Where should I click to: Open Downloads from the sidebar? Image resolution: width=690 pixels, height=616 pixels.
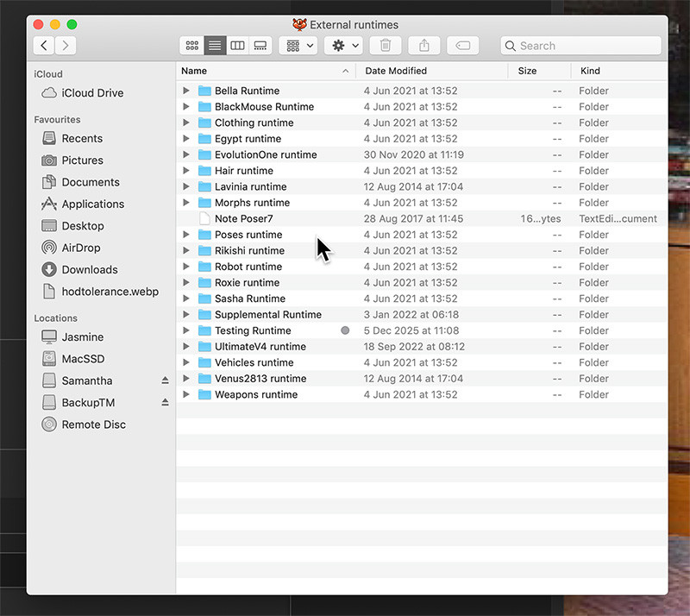(x=79, y=269)
